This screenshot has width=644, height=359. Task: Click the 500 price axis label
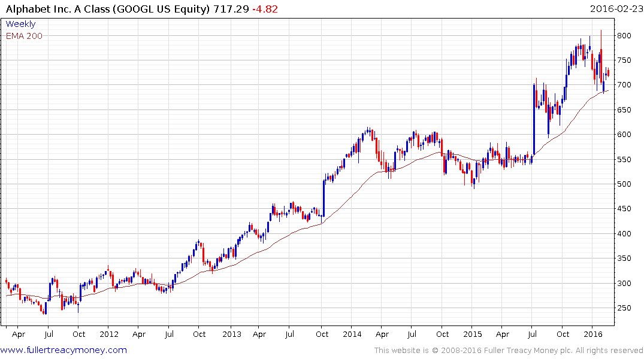pos(624,184)
